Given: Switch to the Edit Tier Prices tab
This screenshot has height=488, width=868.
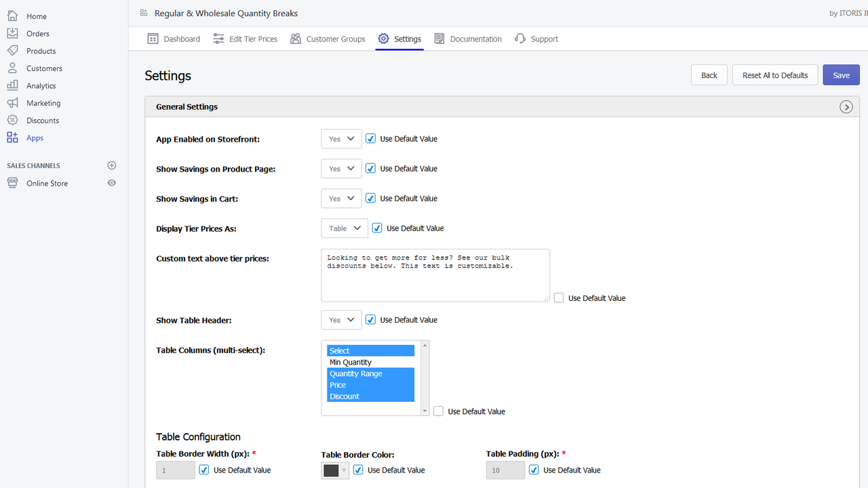Looking at the screenshot, I should [245, 39].
